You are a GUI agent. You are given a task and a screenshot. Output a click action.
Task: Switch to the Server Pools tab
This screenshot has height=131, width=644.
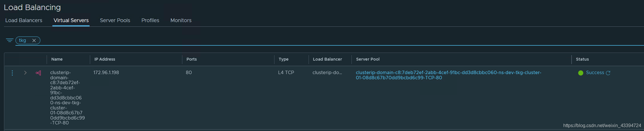(x=115, y=20)
